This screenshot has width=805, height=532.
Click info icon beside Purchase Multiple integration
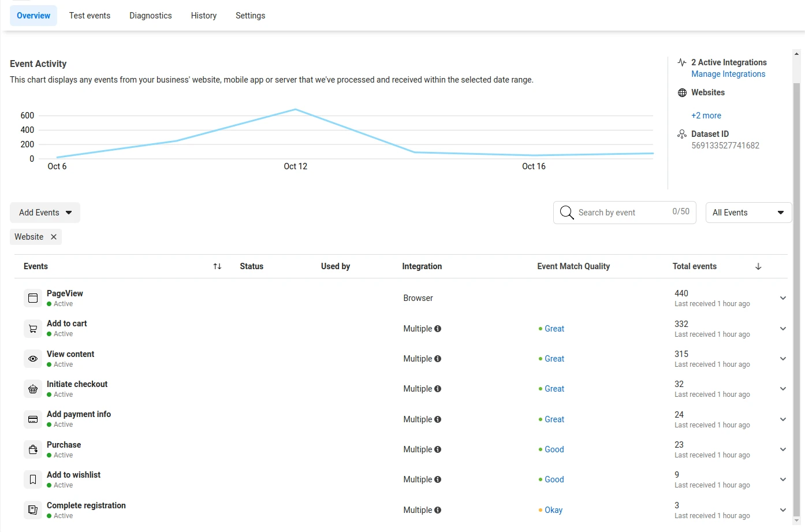[438, 449]
